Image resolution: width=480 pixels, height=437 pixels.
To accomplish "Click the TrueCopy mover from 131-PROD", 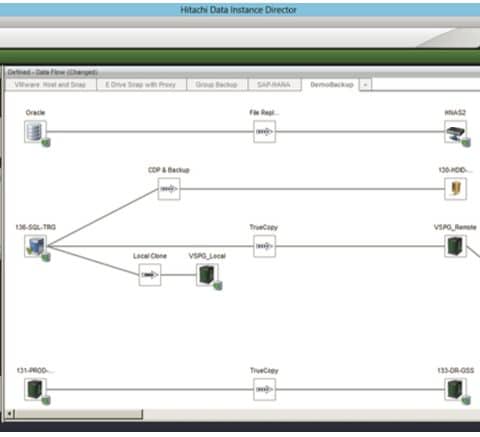I will 264,390.
